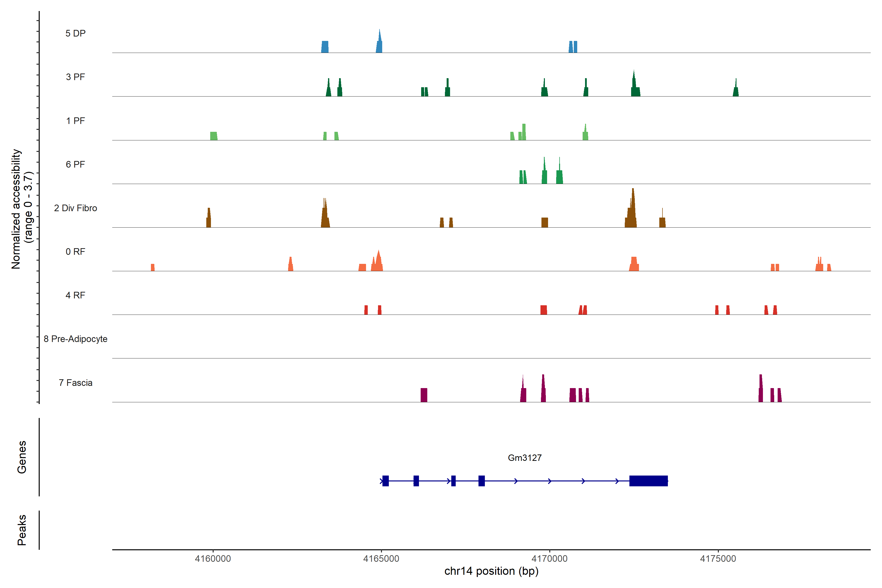The width and height of the screenshot is (882, 588).
Task: Click the 4175000 x-axis tick label
Action: tap(718, 558)
